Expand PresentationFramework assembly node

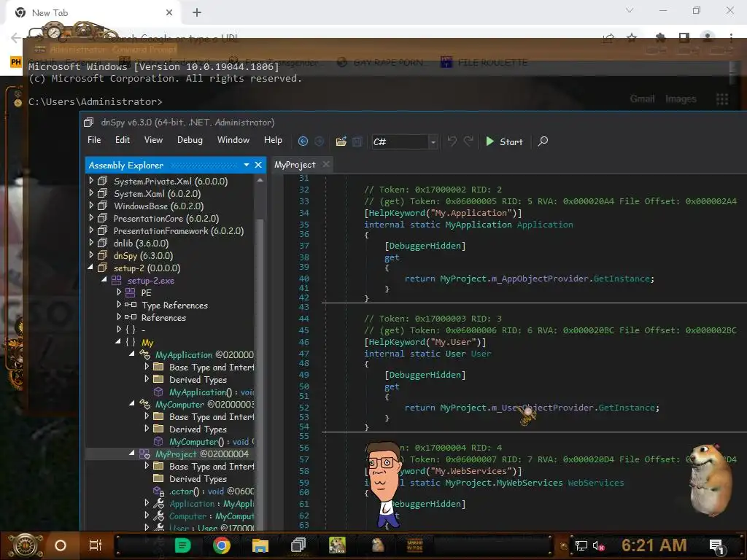[x=91, y=230]
